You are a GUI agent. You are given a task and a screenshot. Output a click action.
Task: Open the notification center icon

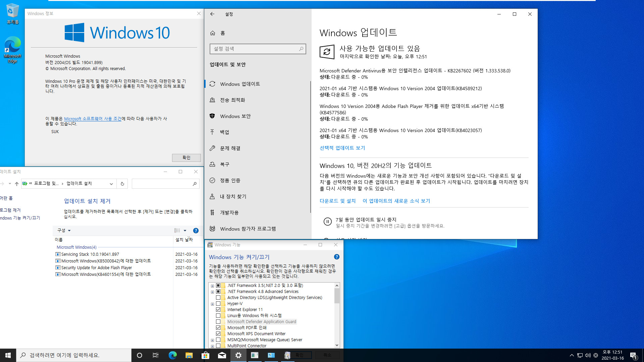[x=633, y=355]
